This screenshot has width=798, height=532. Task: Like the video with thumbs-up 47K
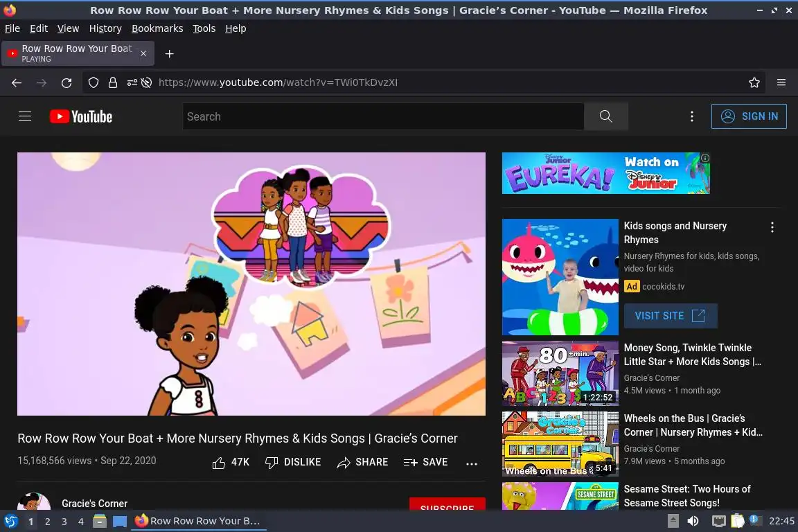coord(231,462)
